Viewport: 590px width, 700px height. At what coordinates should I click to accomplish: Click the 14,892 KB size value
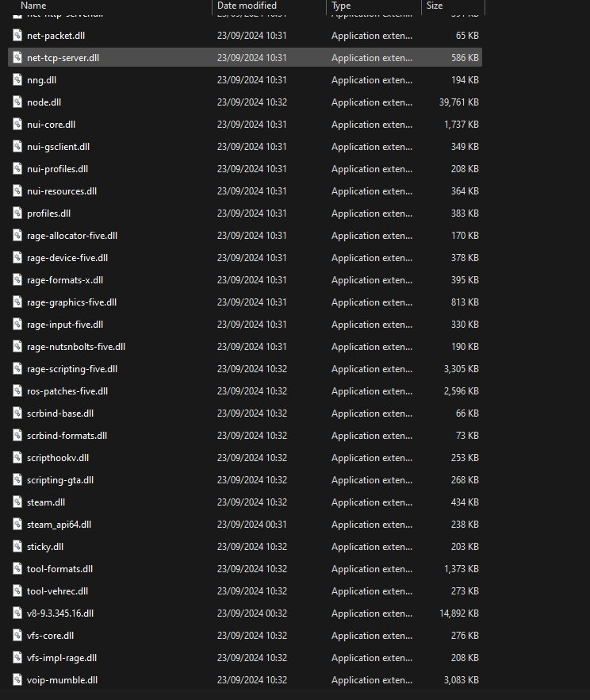pos(459,613)
